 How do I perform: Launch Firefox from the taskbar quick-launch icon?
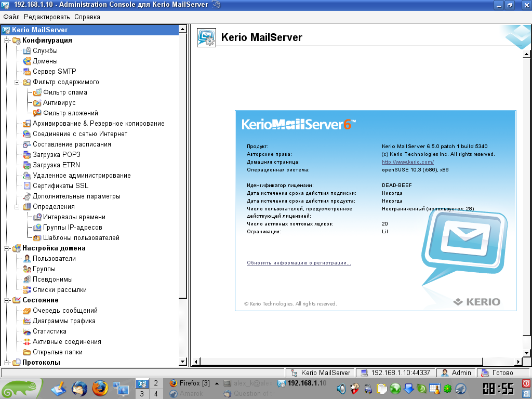point(100,389)
